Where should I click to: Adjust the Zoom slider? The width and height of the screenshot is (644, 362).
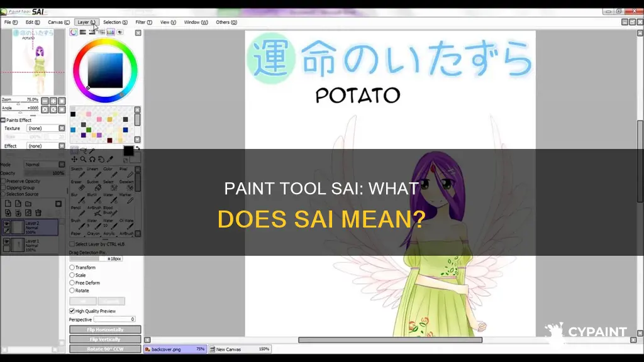click(x=19, y=104)
